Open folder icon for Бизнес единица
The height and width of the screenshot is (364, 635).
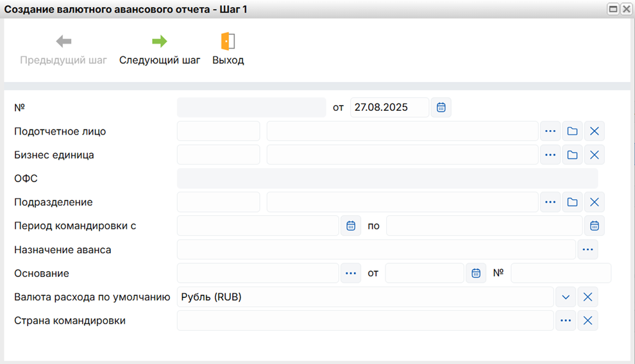[x=572, y=155]
